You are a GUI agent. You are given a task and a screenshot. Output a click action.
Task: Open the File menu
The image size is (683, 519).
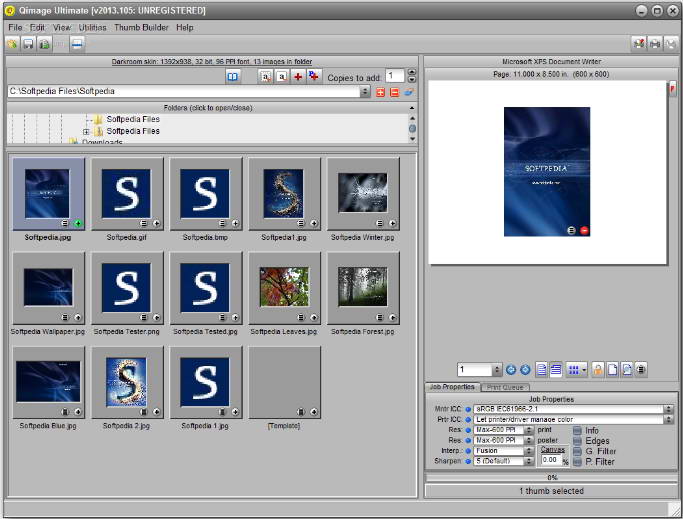coord(15,27)
